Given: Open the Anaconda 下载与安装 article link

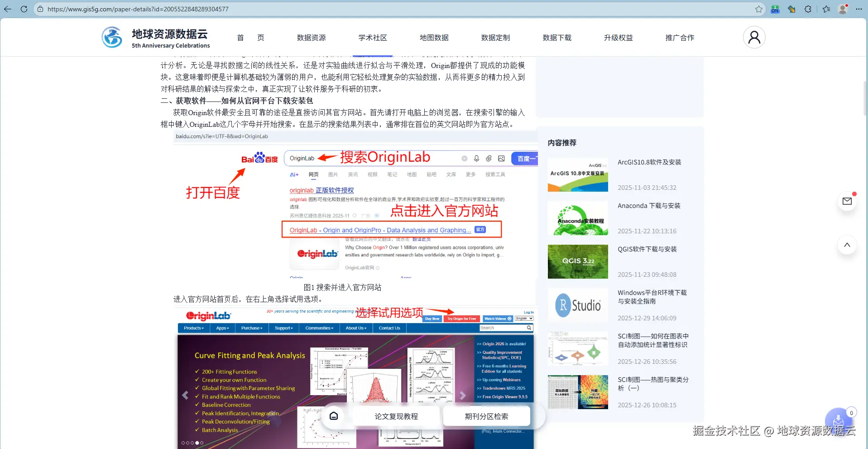Looking at the screenshot, I should tap(649, 206).
